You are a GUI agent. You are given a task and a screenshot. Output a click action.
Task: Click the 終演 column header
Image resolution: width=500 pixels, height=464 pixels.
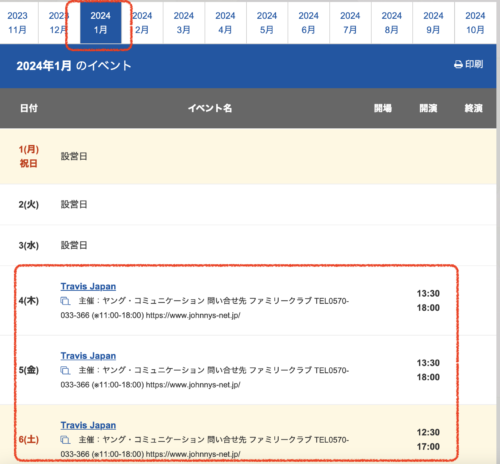(x=473, y=108)
